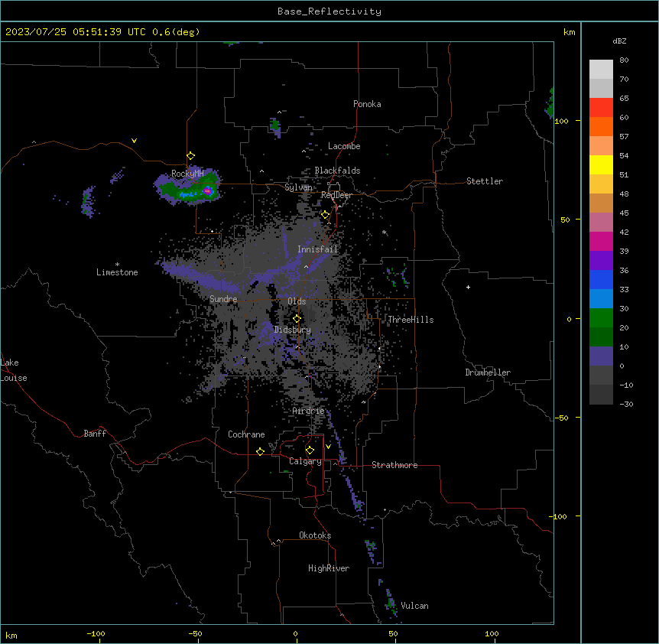The width and height of the screenshot is (659, 644).
Task: Click the Lacombe city label
Action: tap(344, 146)
